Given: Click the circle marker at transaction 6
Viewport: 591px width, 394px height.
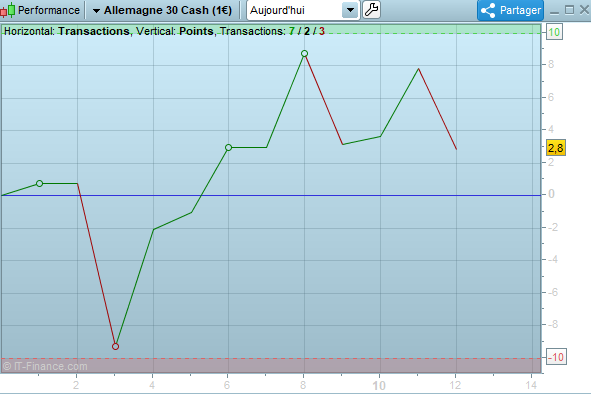Looking at the screenshot, I should coord(228,147).
